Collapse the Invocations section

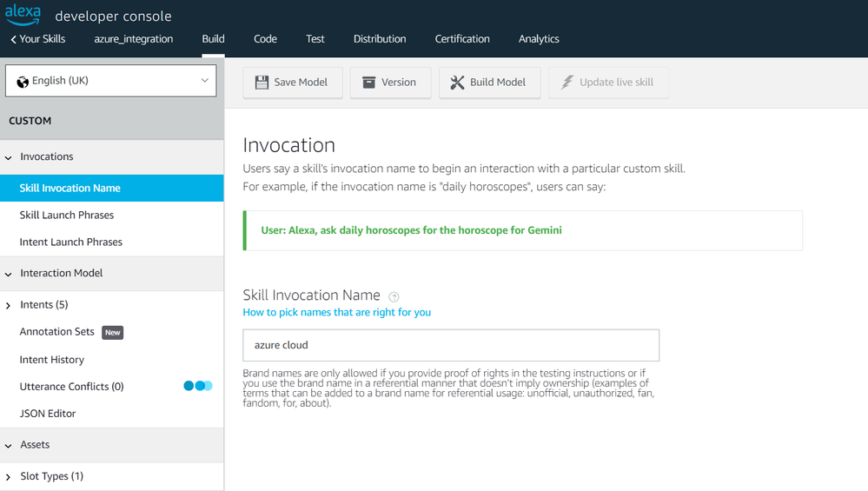pyautogui.click(x=9, y=157)
